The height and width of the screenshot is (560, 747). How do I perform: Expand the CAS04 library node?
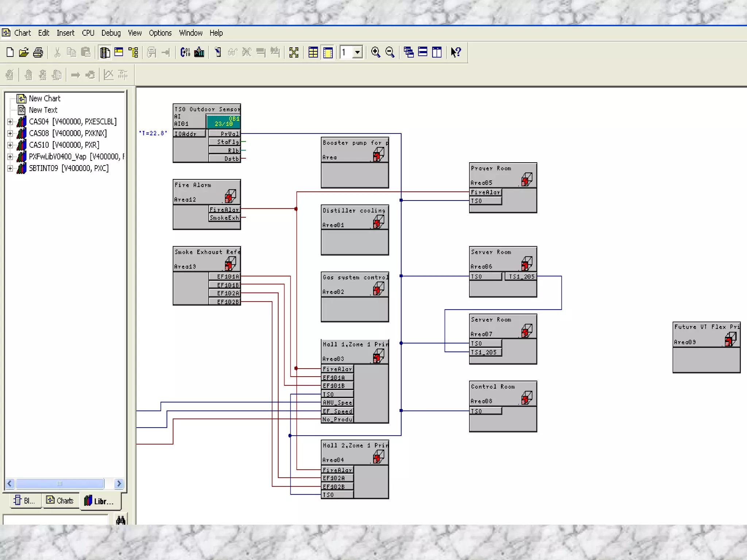(x=10, y=122)
